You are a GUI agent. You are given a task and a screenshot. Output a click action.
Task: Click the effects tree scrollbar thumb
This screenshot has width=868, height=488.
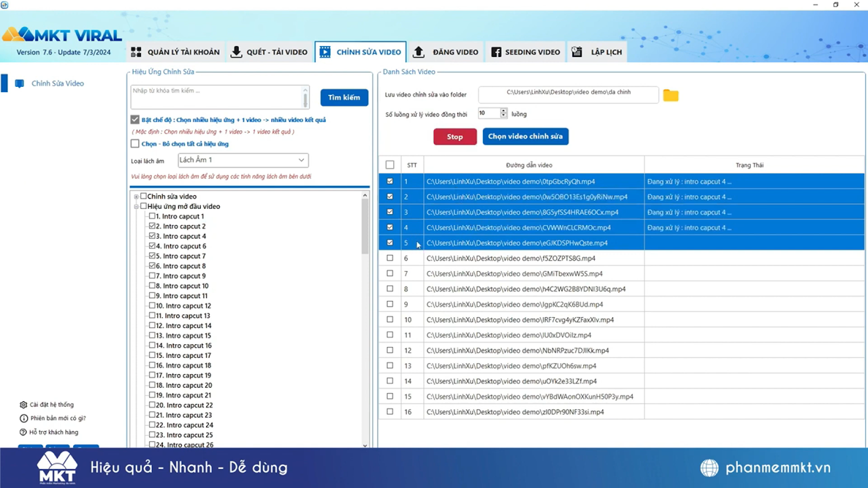[365, 227]
